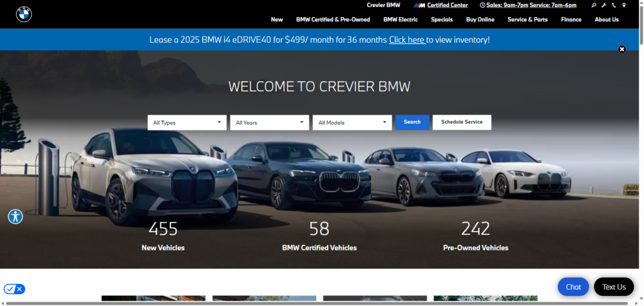This screenshot has width=644, height=306.
Task: Open the New menu
Action: pyautogui.click(x=277, y=20)
